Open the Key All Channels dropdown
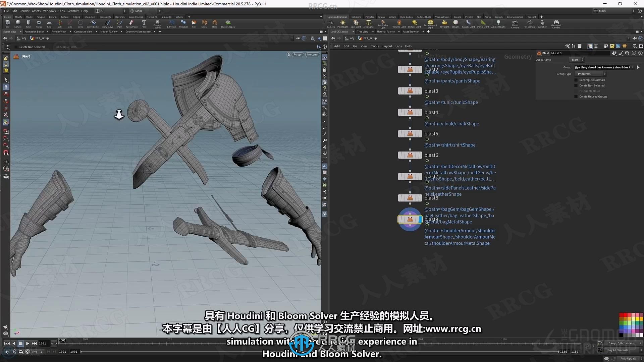644x362 pixels. (623, 350)
